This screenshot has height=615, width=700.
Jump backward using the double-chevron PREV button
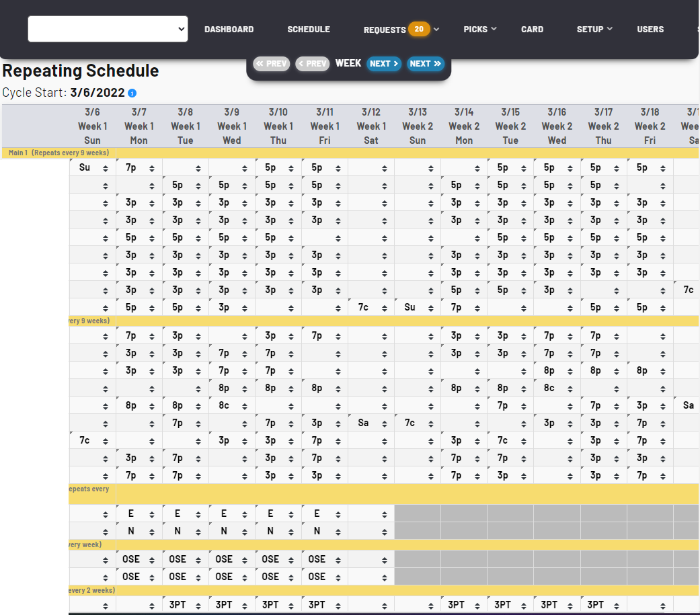coord(271,63)
